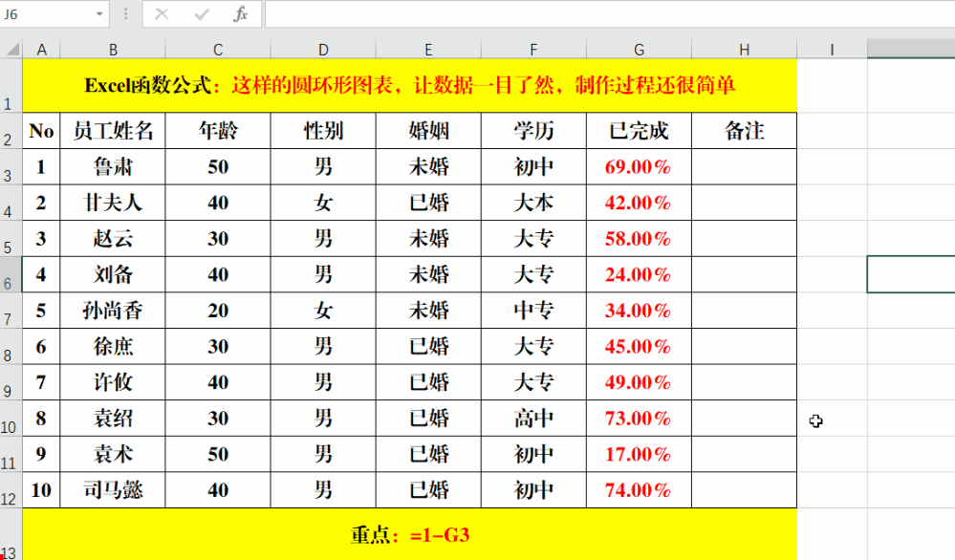Viewport: 955px width, 560px height.
Task: Select the cell containing 许攸
Action: click(x=113, y=382)
